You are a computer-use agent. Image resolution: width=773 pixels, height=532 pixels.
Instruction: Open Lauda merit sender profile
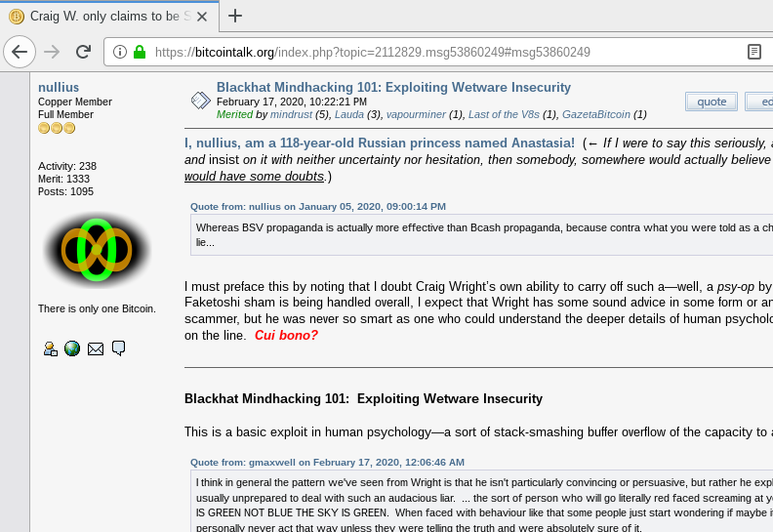(349, 114)
